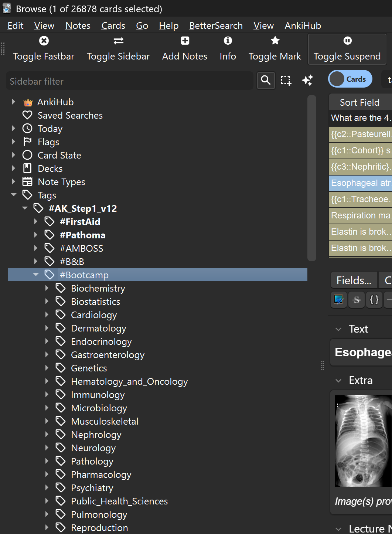Click the sparkle stars icon beside search
The image size is (392, 534).
tap(307, 80)
